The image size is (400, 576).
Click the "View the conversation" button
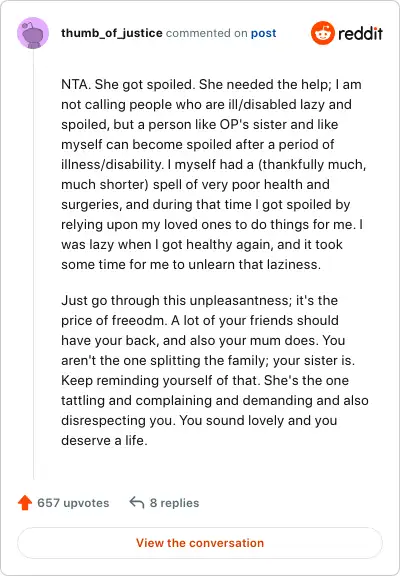pos(200,543)
